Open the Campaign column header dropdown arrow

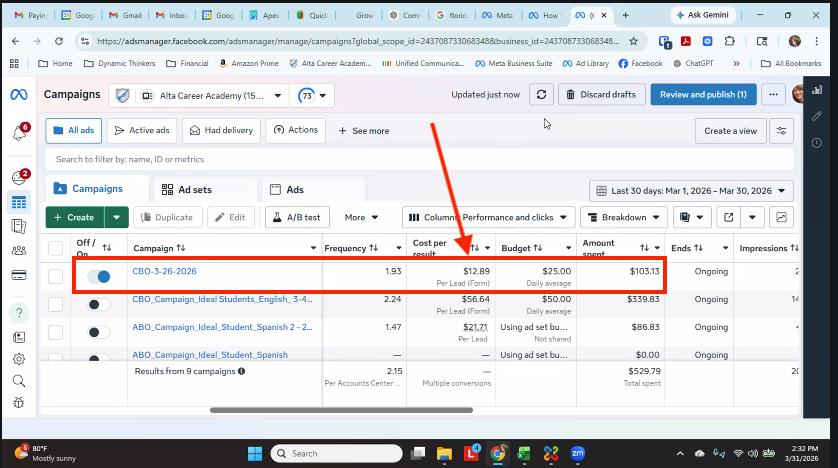[x=313, y=248]
